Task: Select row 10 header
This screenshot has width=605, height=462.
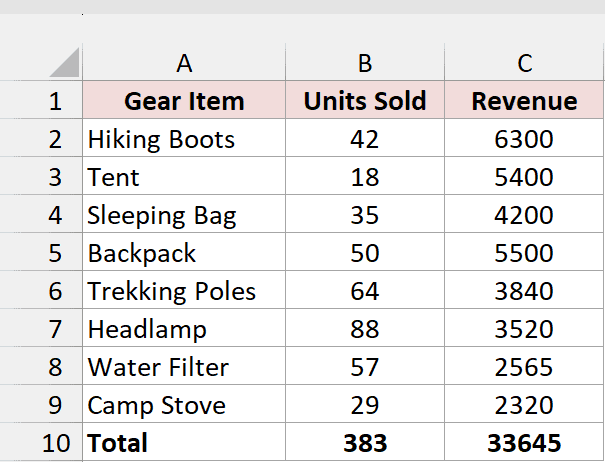Action: pyautogui.click(x=41, y=442)
